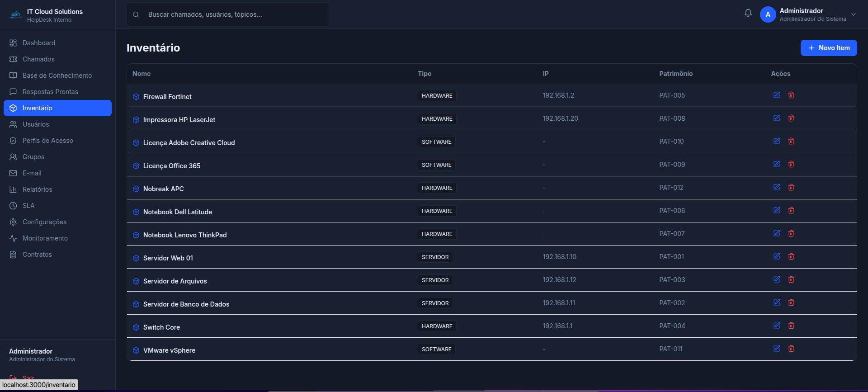Delete Notebook Lenovo ThinkPad item
Viewport: 868px width, 392px height.
point(791,233)
